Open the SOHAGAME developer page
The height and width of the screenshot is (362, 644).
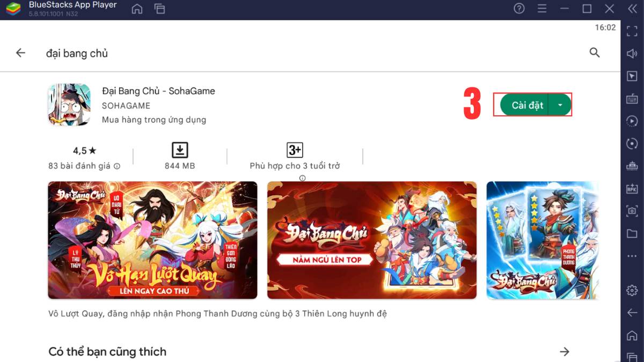tap(126, 106)
